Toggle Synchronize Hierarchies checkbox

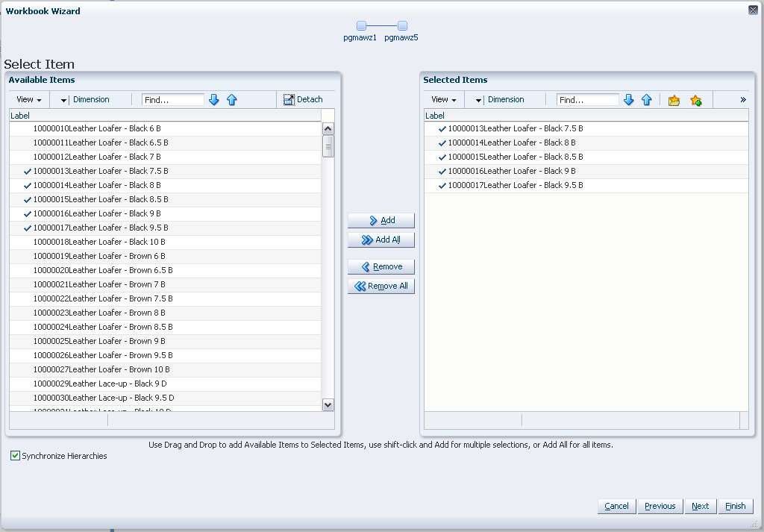pos(15,455)
